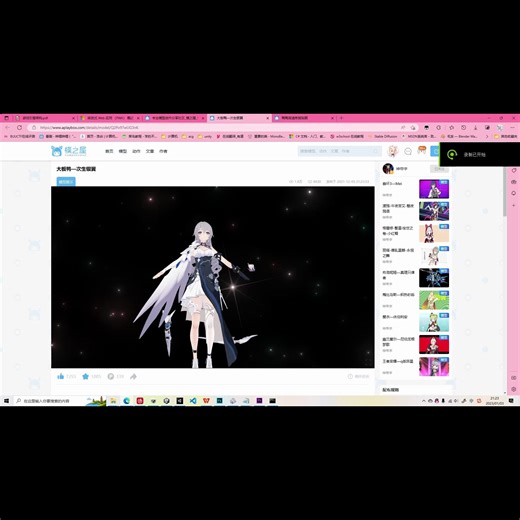Image resolution: width=520 pixels, height=520 pixels.
Task: Open Premiere Pro from taskbar
Action: (x=259, y=401)
